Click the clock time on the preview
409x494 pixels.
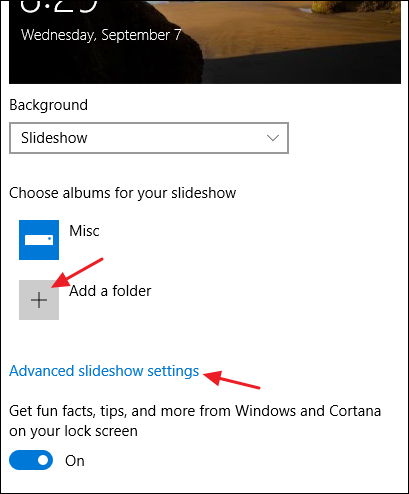pos(59,6)
